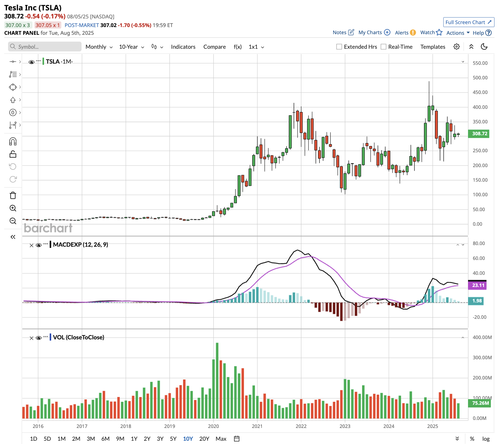
Task: Collapse the main TSLA price pane chevron
Action: [463, 62]
